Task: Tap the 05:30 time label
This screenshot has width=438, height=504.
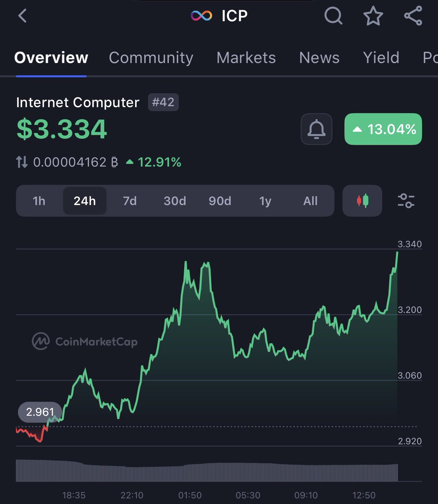Action: tap(248, 496)
